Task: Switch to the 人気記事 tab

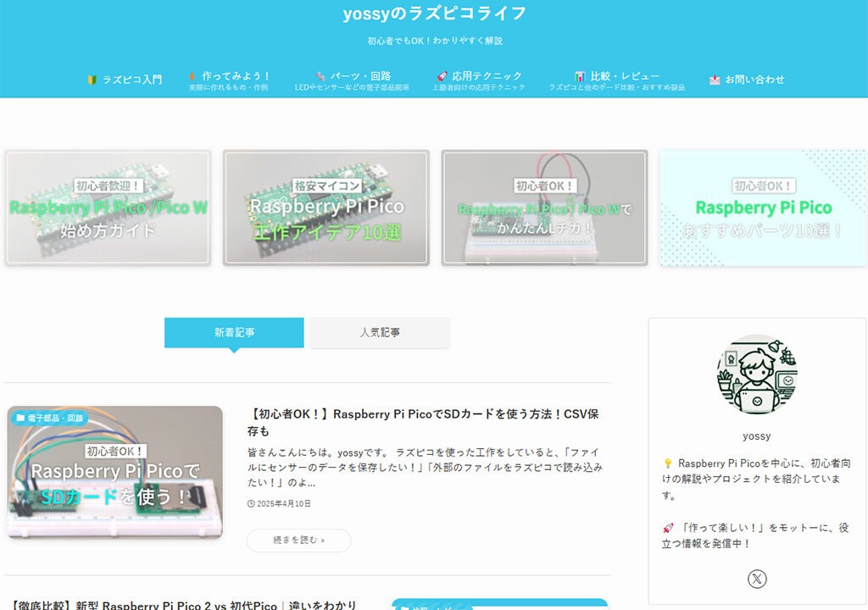Action: 380,332
